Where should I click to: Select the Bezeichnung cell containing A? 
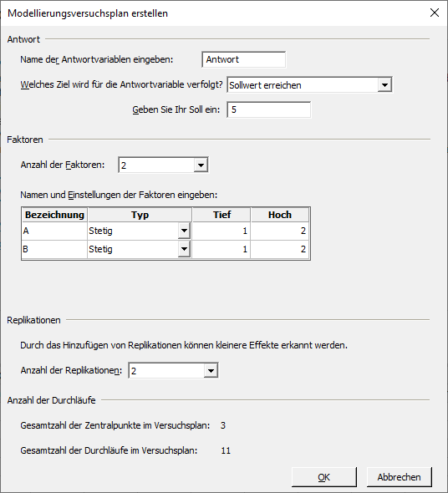coord(54,231)
